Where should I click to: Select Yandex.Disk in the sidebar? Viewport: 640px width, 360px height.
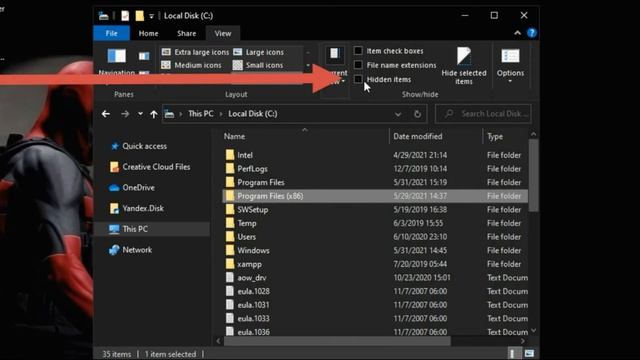pos(137,209)
